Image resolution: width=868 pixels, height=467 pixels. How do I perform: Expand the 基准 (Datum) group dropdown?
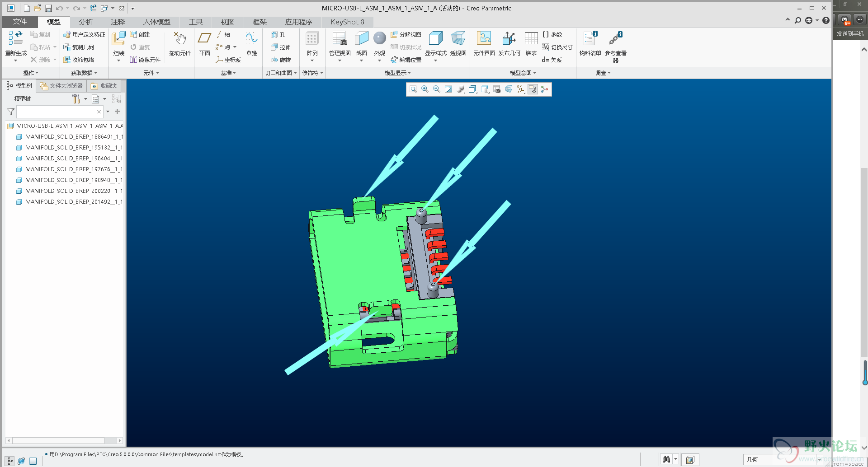228,73
